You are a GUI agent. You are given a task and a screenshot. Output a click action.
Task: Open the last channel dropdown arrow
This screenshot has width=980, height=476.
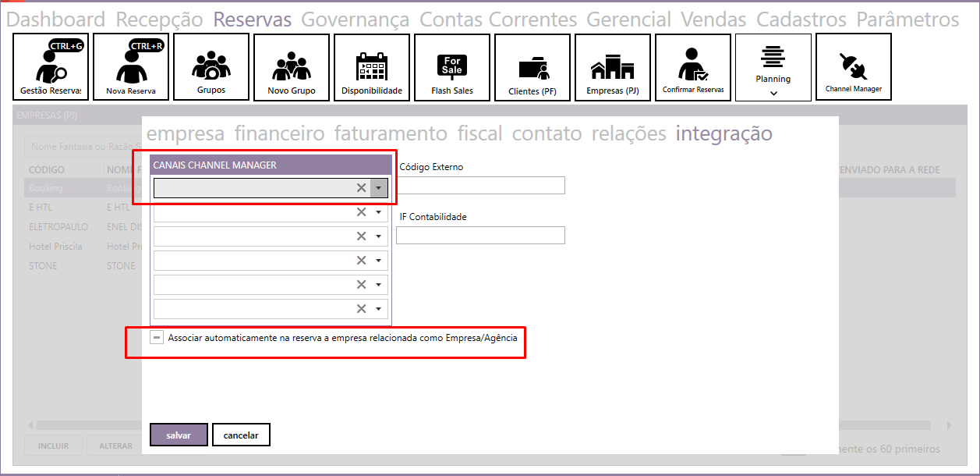379,309
